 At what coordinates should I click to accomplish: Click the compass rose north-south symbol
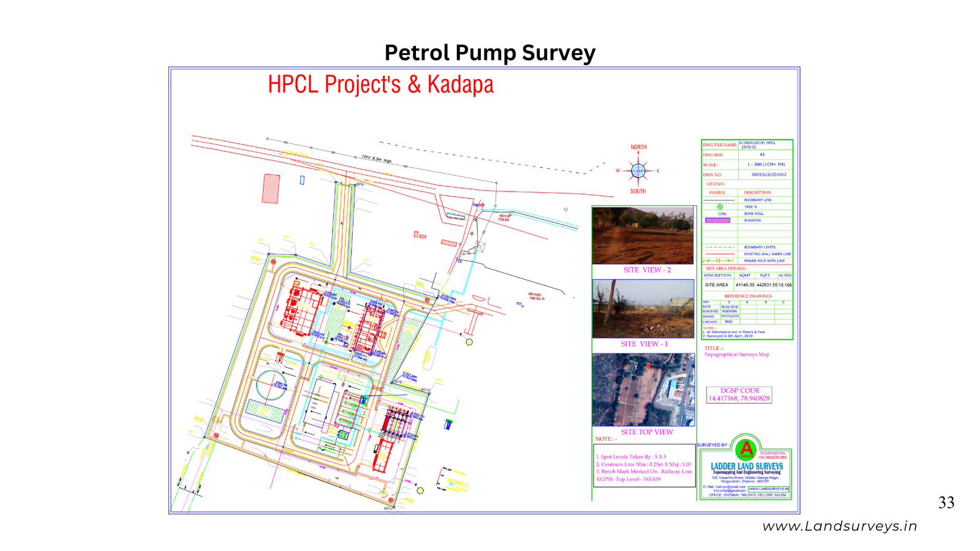(638, 170)
